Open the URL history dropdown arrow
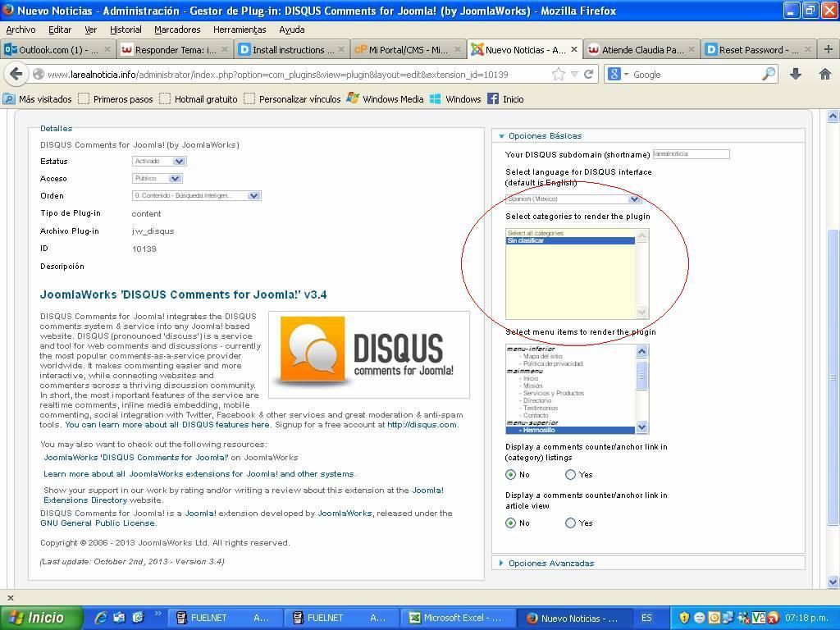 (x=573, y=75)
